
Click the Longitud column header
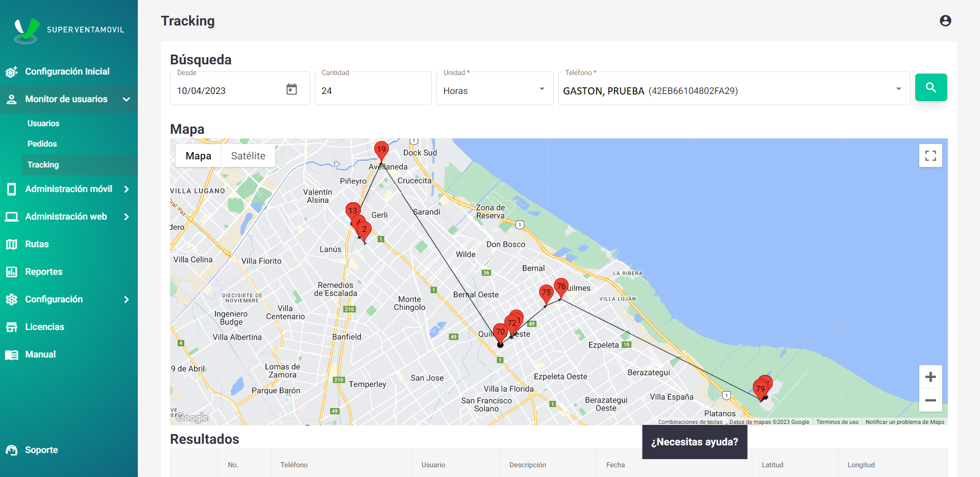pyautogui.click(x=861, y=465)
